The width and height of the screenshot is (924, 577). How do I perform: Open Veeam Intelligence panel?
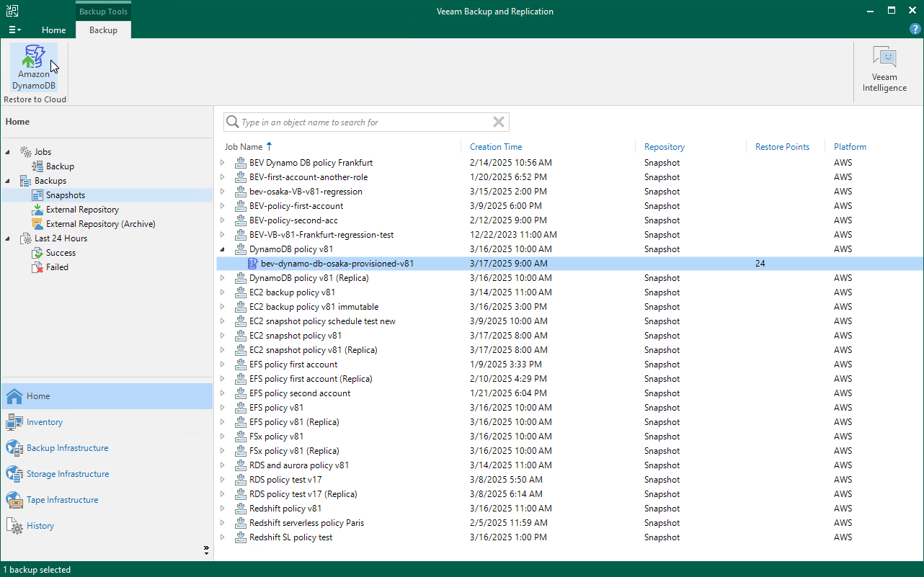[x=884, y=69]
